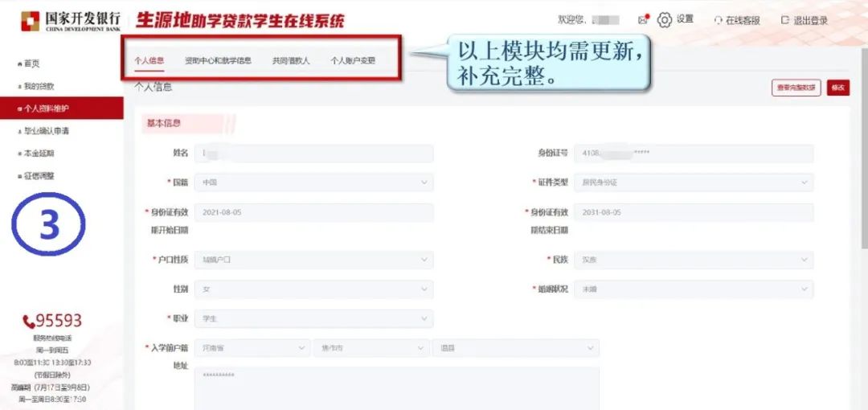Switch to the 资助中心和就学信息 tab
Viewport: 868px width, 410px height.
pyautogui.click(x=218, y=60)
